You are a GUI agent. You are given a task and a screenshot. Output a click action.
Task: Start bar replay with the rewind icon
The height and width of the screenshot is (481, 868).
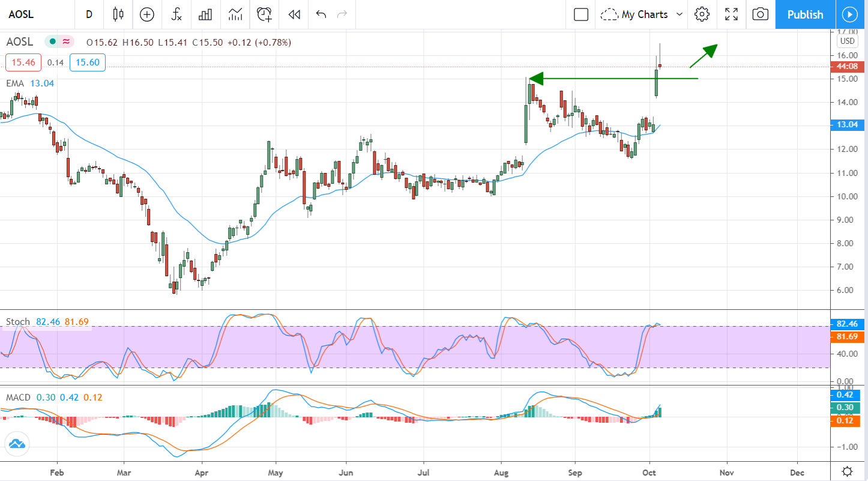point(294,14)
